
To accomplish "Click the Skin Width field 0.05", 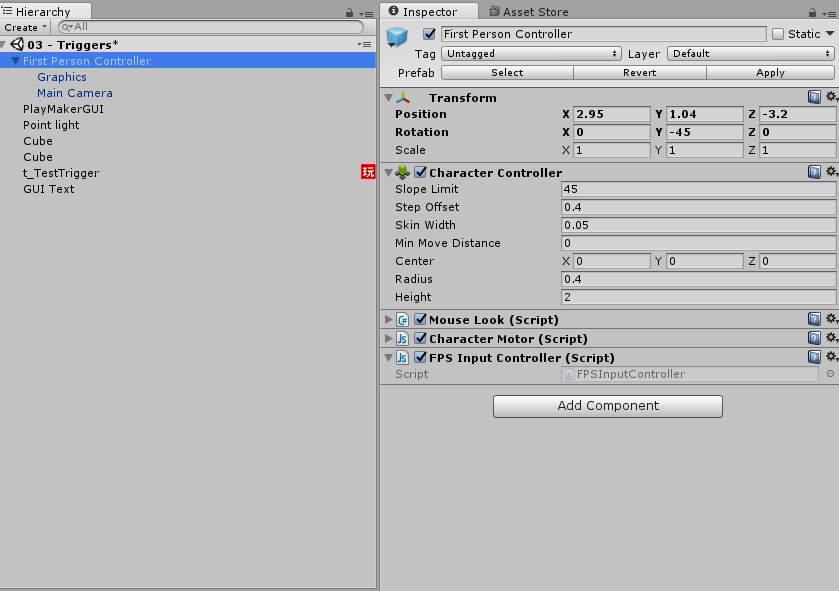I will tap(698, 225).
